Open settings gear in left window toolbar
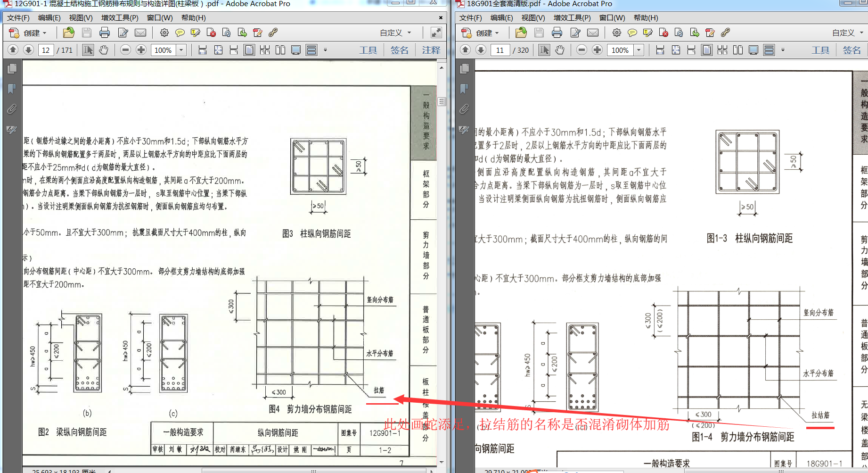This screenshot has width=868, height=473. tap(164, 33)
